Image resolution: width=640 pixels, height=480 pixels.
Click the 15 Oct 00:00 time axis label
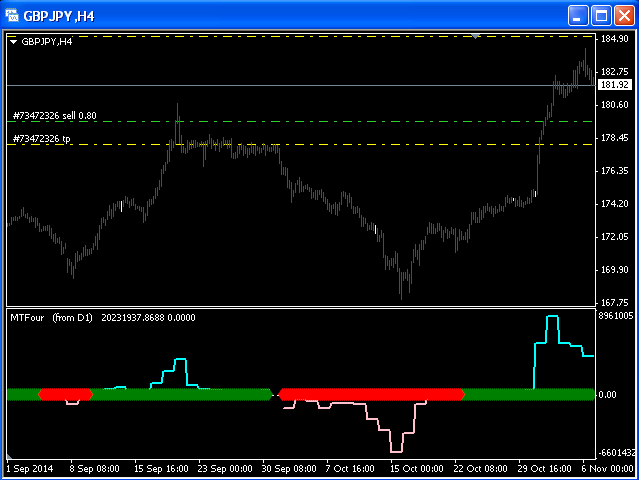tap(416, 468)
